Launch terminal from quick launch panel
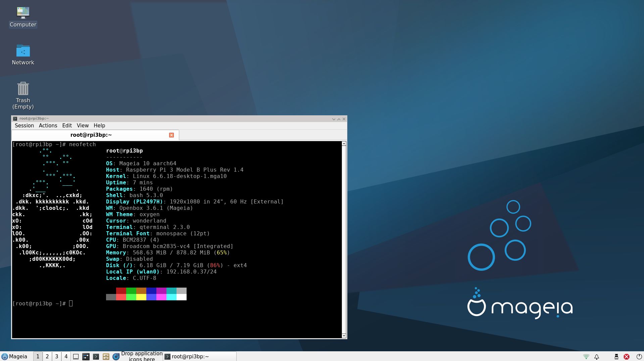The image size is (644, 361). tap(96, 357)
